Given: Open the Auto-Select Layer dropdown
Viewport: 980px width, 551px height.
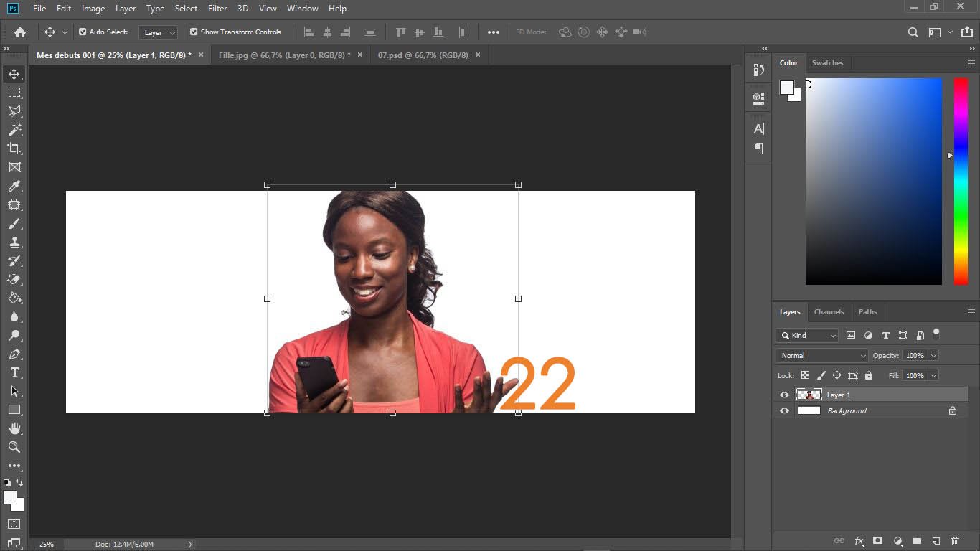Looking at the screenshot, I should [x=159, y=32].
